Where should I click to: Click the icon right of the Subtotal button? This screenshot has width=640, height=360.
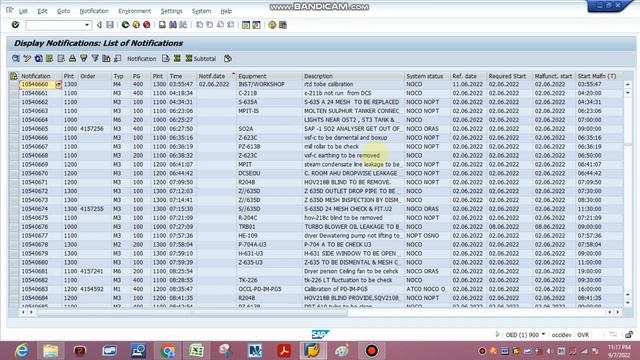point(228,59)
